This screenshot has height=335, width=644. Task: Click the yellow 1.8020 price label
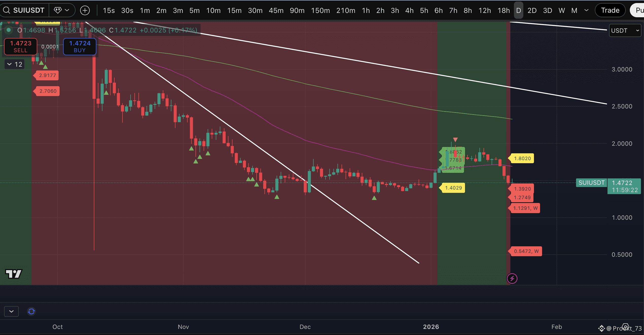click(x=522, y=158)
